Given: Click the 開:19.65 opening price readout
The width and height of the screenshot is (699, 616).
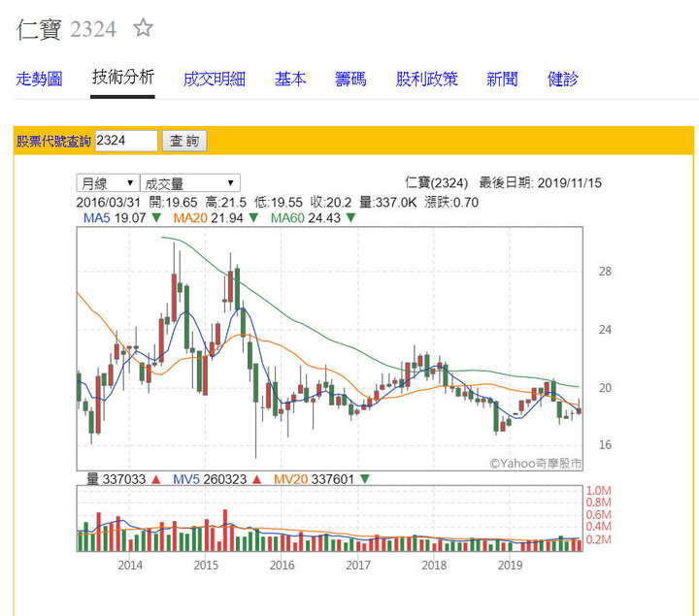Looking at the screenshot, I should click(x=173, y=203).
